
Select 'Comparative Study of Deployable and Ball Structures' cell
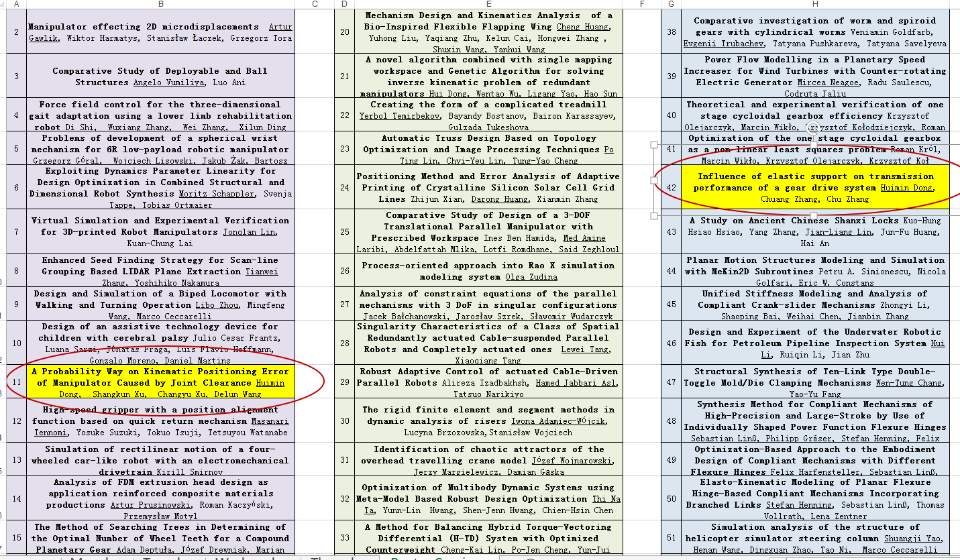(x=160, y=76)
